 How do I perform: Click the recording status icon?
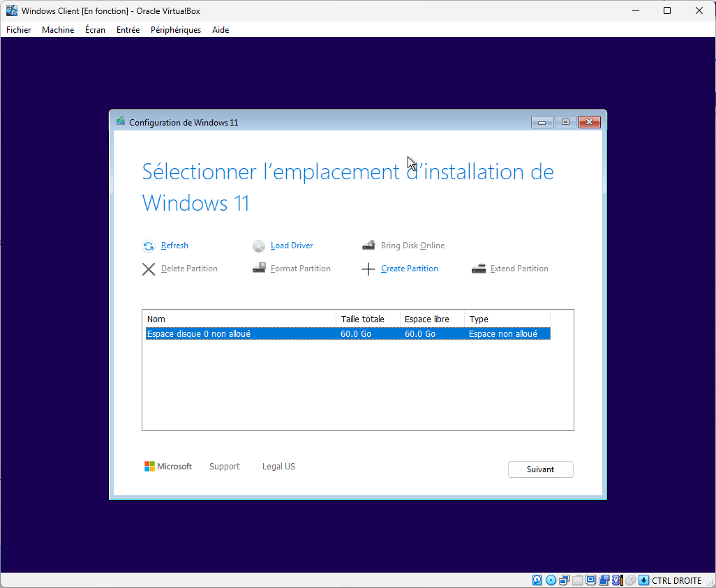(x=604, y=580)
